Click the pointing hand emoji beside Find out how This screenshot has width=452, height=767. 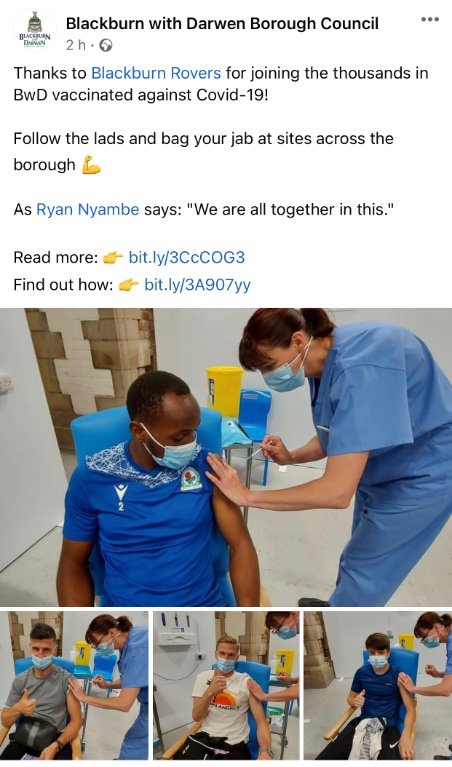pyautogui.click(x=129, y=285)
